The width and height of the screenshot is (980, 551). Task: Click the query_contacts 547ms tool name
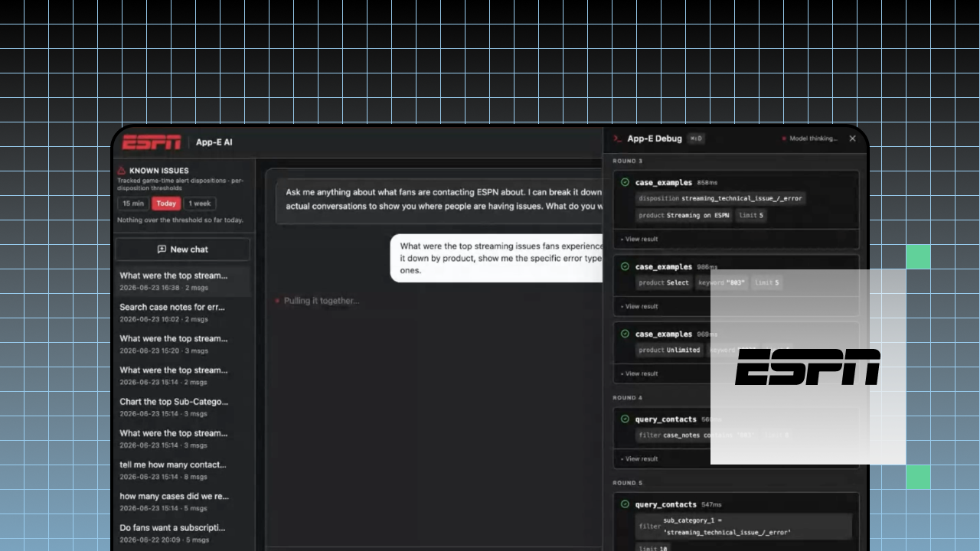click(x=665, y=504)
